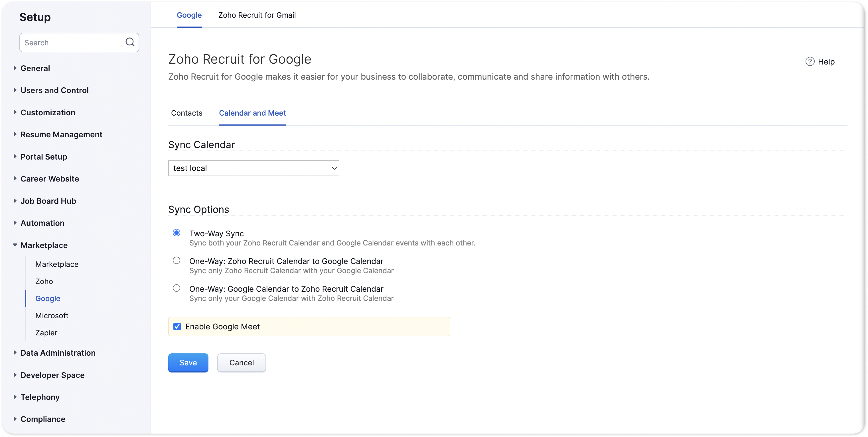Select the Calendar and Meet tab
This screenshot has height=437, width=868.
(252, 113)
